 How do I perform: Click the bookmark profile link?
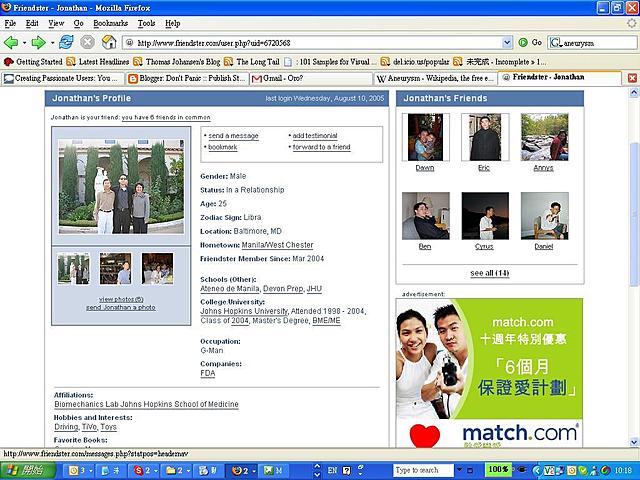pos(222,147)
